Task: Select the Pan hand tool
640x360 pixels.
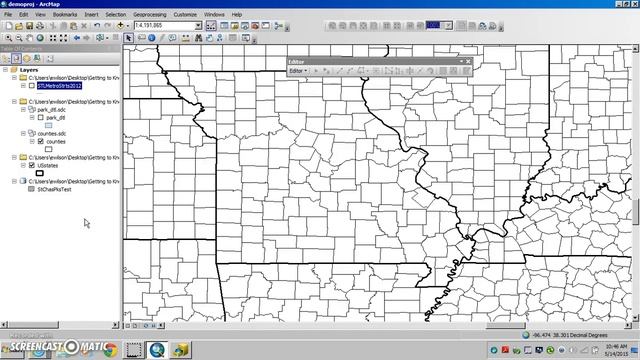Action: [29, 38]
